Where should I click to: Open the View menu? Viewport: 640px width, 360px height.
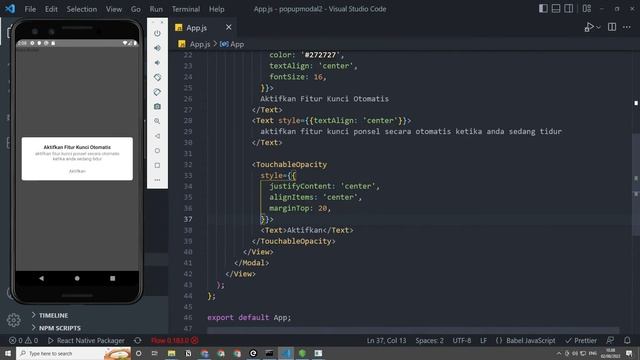113,9
